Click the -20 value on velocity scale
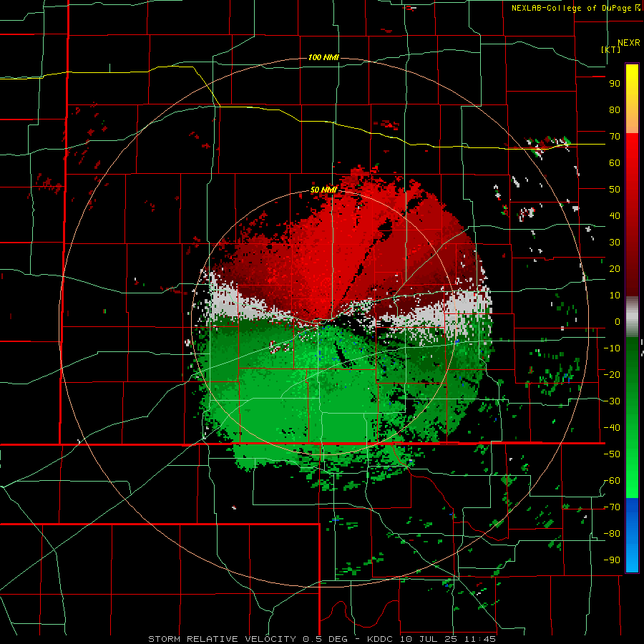The width and height of the screenshot is (644, 644). tap(612, 375)
